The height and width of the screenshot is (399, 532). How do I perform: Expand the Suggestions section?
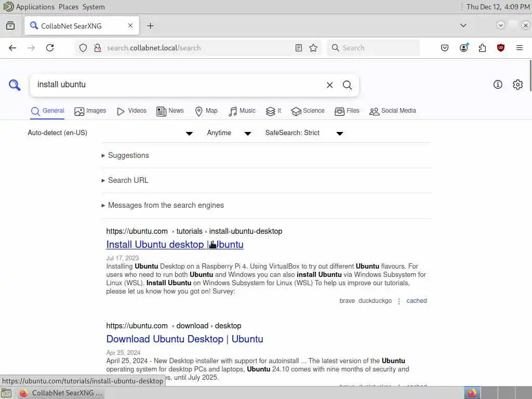(x=125, y=155)
